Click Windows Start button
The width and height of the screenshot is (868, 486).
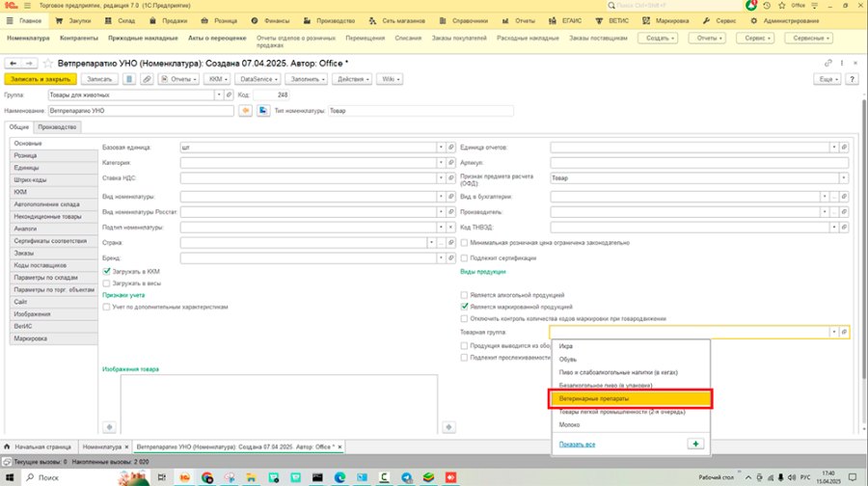click(10, 477)
